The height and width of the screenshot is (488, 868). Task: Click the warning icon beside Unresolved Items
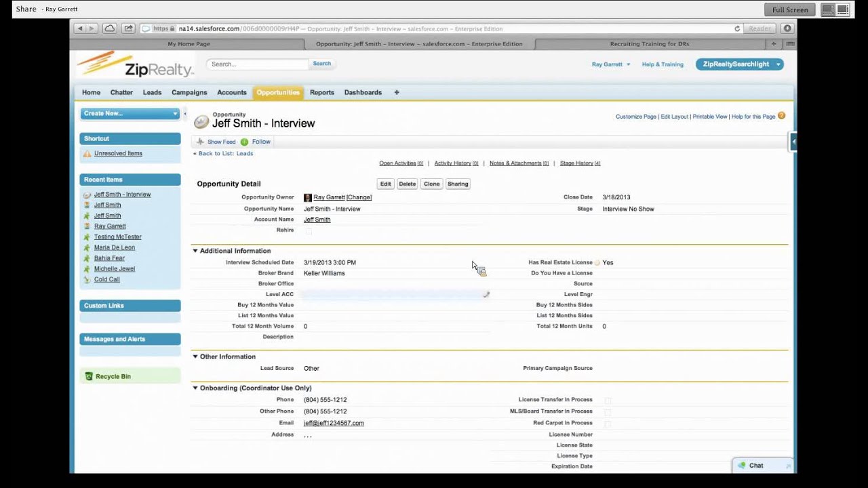[x=87, y=154]
